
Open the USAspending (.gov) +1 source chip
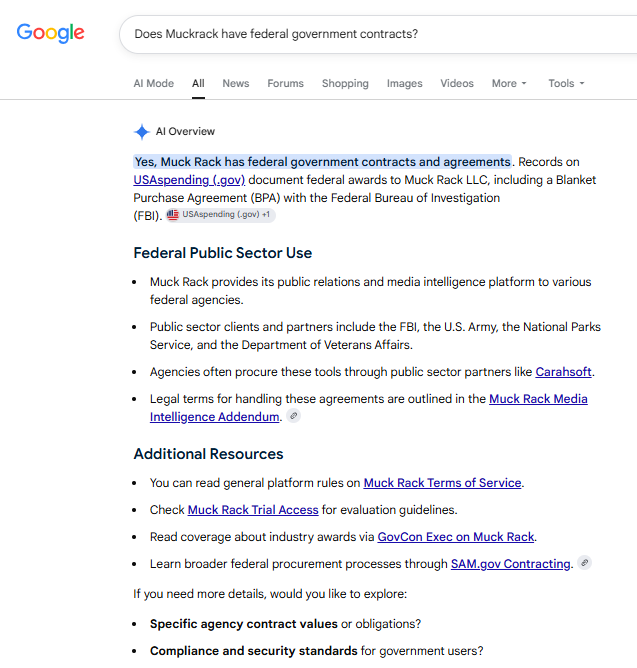[x=220, y=215]
